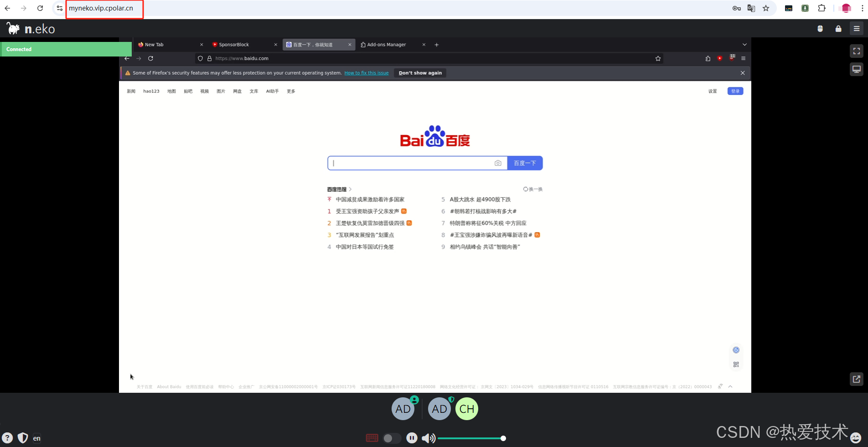Viewport: 868px width, 447px height.
Task: Bookmark Baidu with Firefox star icon
Action: pos(658,58)
